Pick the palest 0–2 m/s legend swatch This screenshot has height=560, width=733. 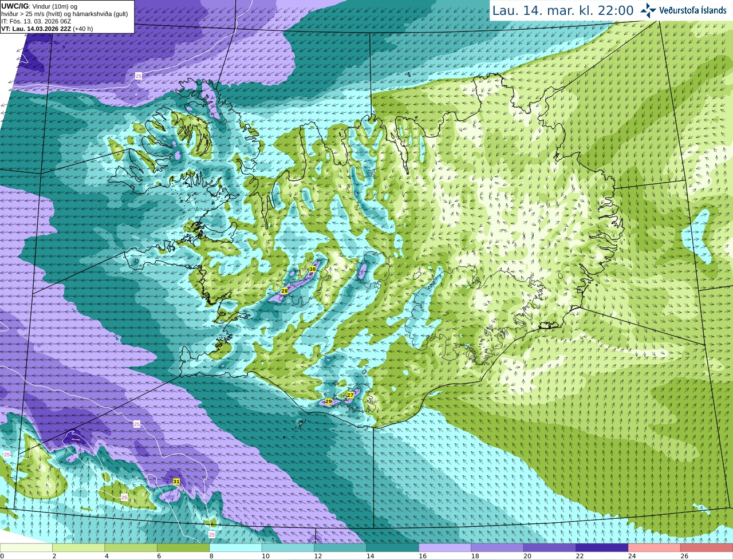click(x=26, y=547)
